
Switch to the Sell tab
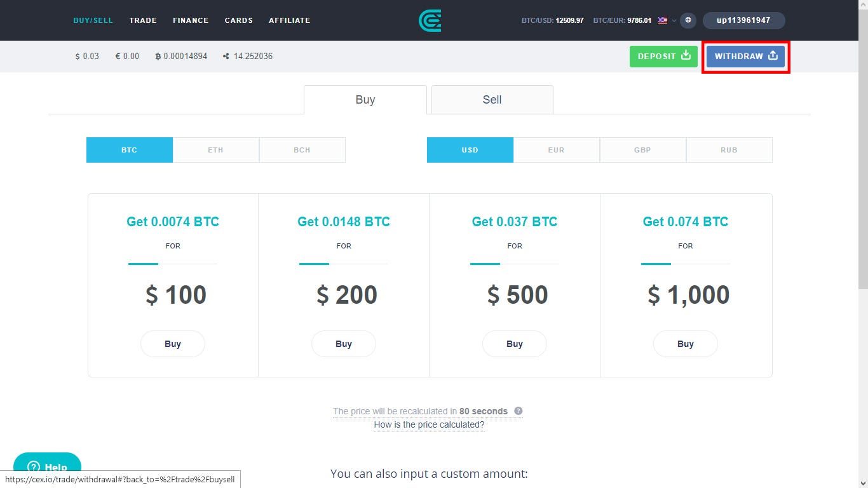(491, 99)
